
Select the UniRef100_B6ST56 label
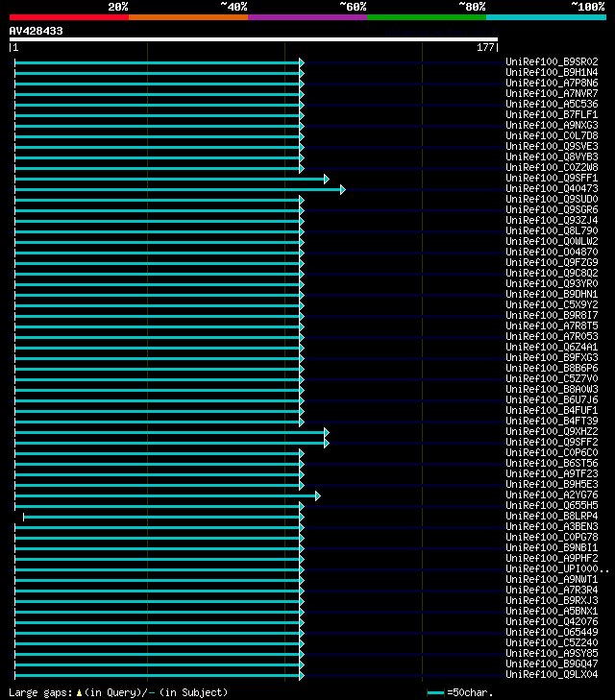coord(552,464)
